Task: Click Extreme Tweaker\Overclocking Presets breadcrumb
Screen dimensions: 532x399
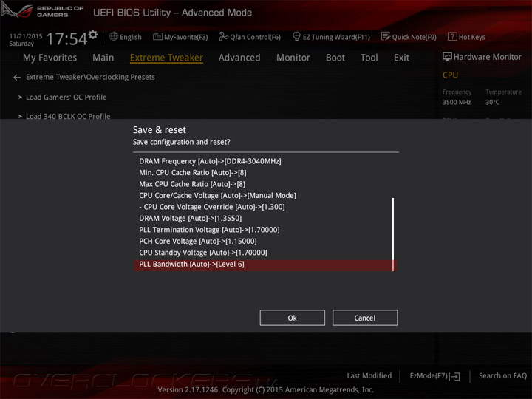Action: [90, 77]
